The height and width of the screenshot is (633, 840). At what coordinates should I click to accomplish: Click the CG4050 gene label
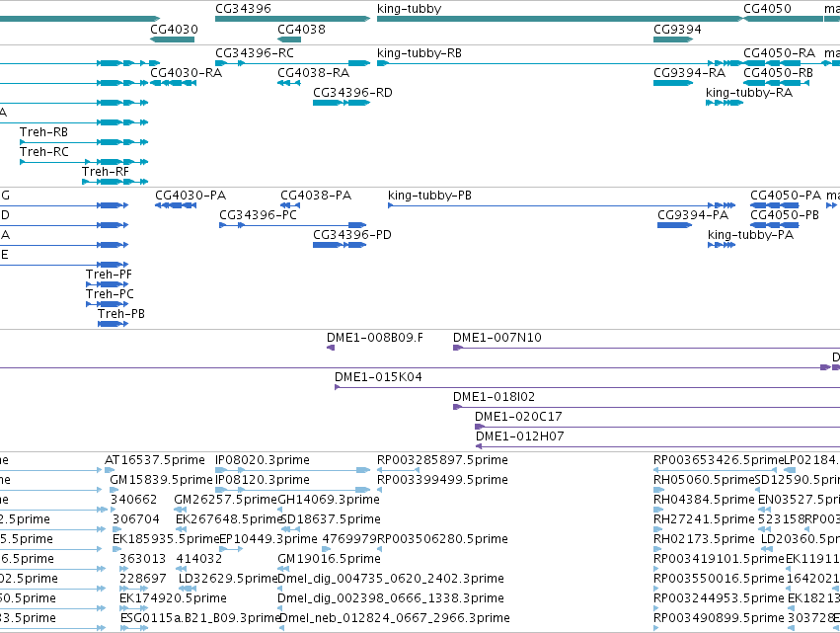click(x=767, y=9)
